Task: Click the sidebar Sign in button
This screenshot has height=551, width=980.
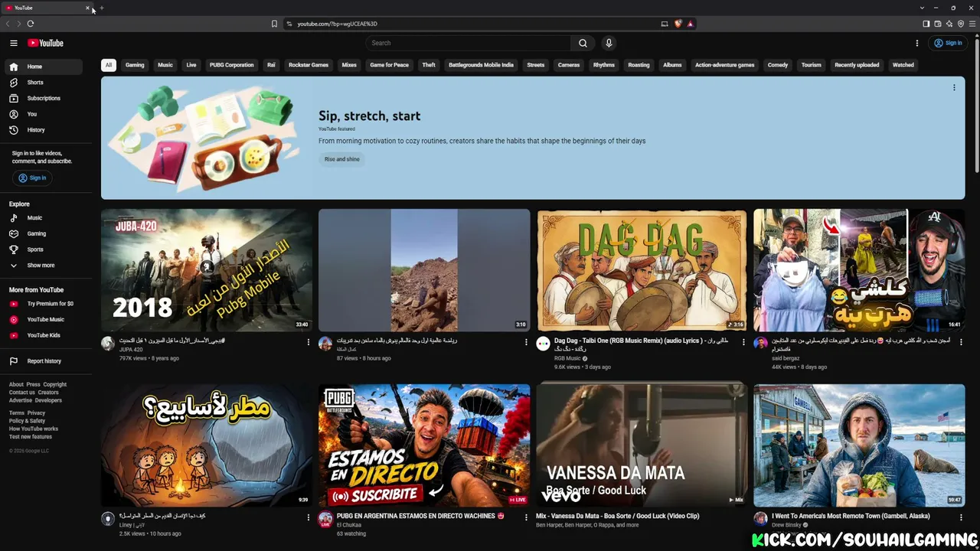Action: click(x=32, y=178)
